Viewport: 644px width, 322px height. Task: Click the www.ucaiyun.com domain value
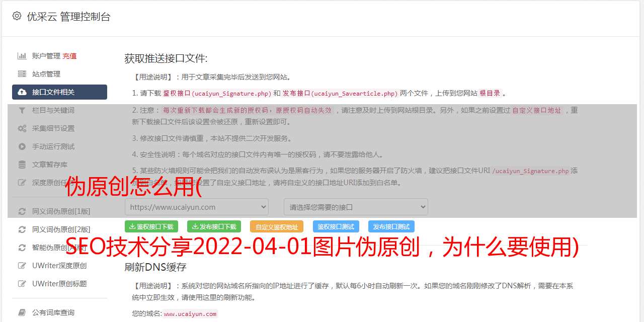pyautogui.click(x=190, y=314)
